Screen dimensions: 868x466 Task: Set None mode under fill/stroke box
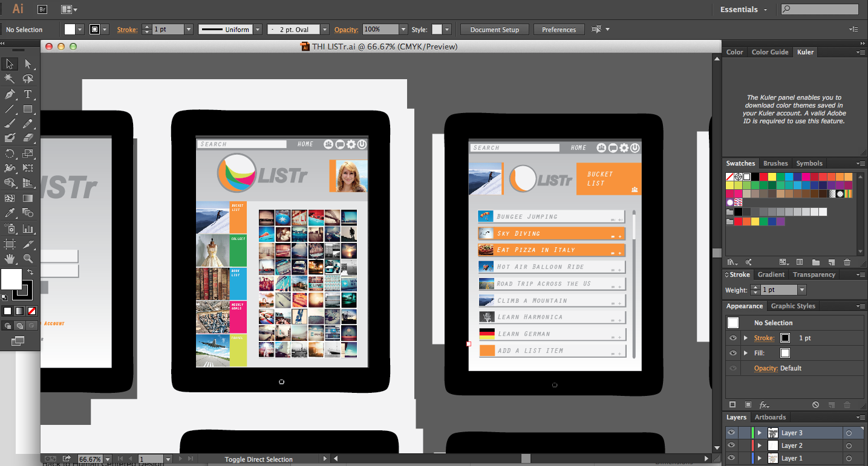click(x=32, y=311)
